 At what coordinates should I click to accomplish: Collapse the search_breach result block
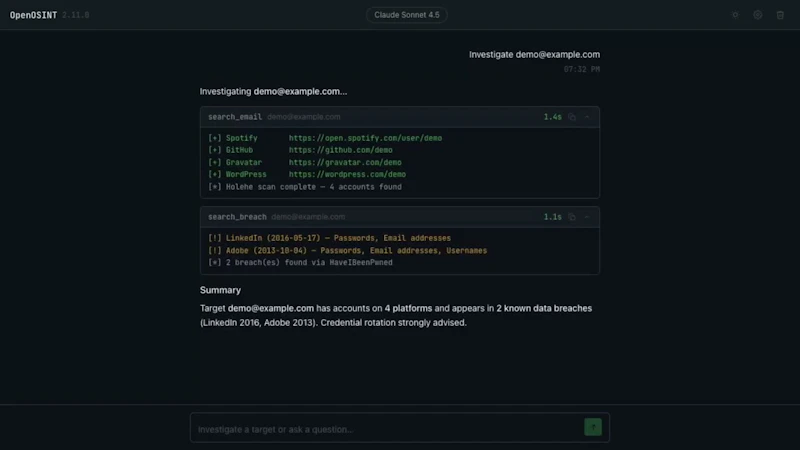(x=587, y=217)
